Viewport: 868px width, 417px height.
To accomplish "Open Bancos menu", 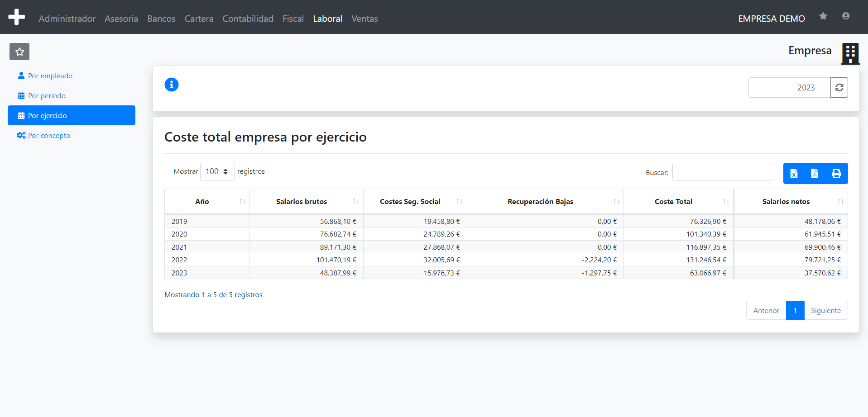I will (161, 19).
